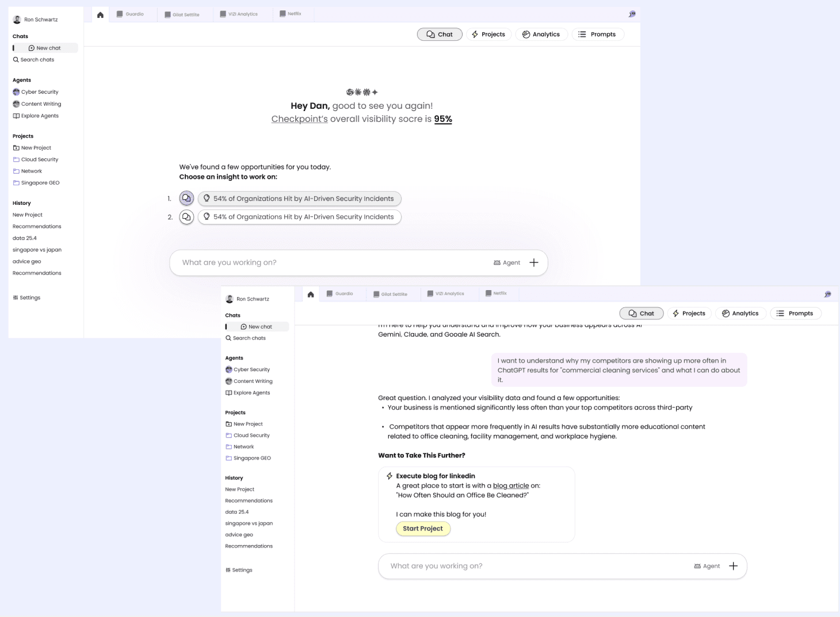This screenshot has width=840, height=617.
Task: Open Prompts tab in upper toolbar
Action: click(598, 35)
